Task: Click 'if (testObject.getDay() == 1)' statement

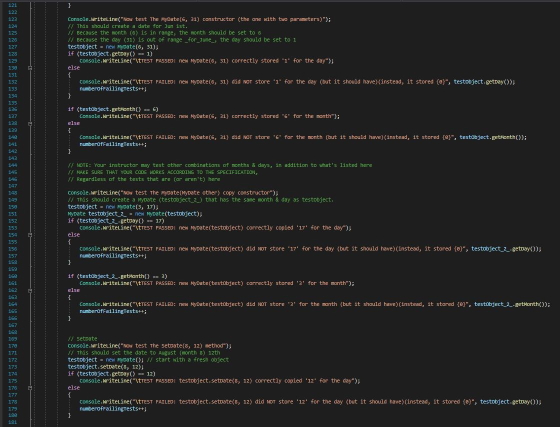Action: click(110, 54)
